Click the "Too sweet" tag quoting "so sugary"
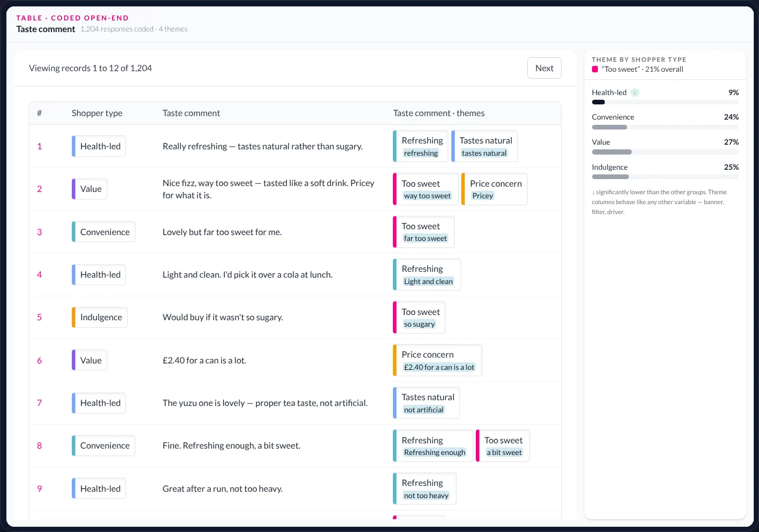Image resolution: width=759 pixels, height=532 pixels. (419, 317)
